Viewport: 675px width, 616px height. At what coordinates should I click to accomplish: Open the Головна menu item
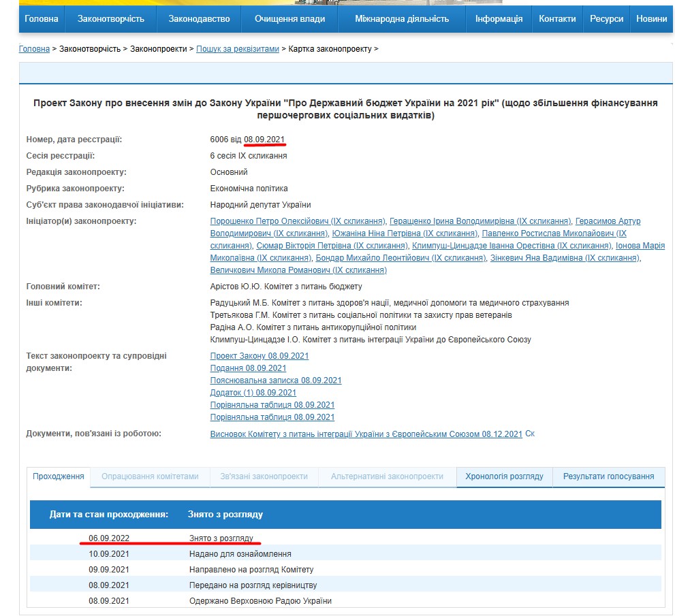point(42,19)
